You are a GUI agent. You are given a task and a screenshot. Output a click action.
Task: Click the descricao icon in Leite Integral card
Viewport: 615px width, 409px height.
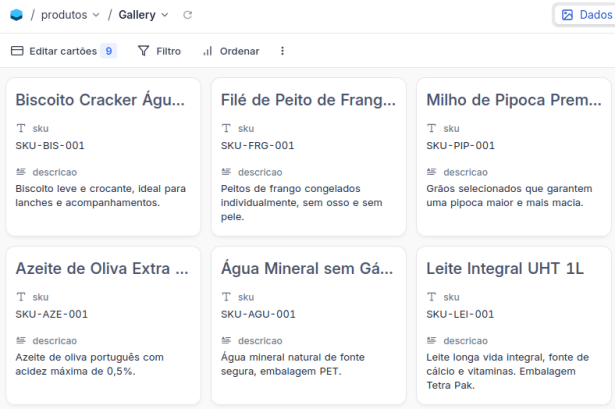tap(431, 341)
